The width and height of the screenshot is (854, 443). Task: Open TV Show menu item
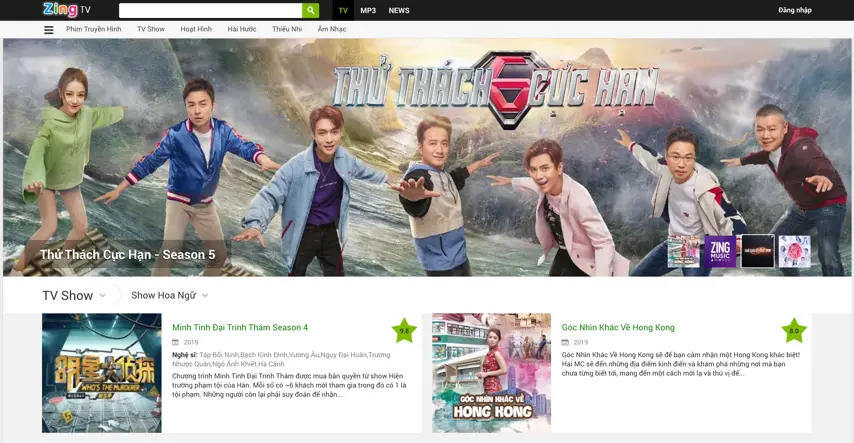pyautogui.click(x=151, y=29)
